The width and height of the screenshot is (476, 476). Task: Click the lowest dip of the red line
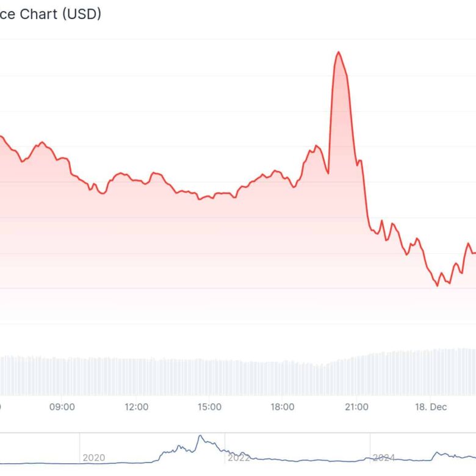438,285
